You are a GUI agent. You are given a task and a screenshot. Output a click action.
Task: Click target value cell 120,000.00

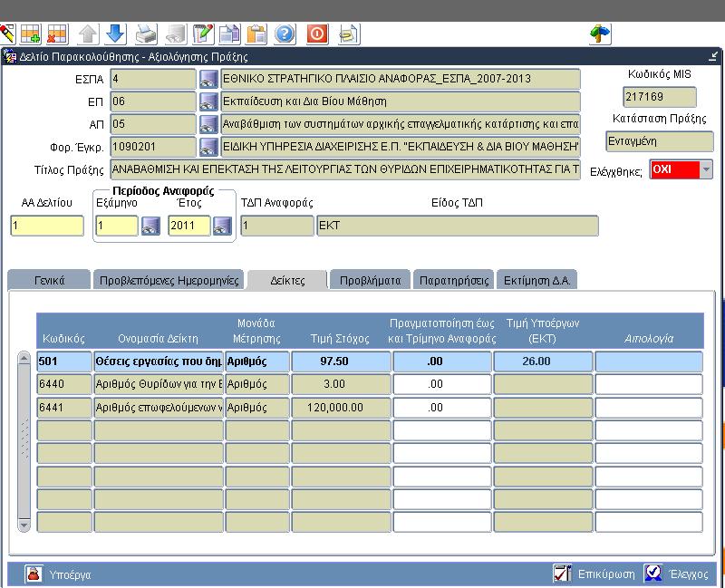pyautogui.click(x=342, y=408)
